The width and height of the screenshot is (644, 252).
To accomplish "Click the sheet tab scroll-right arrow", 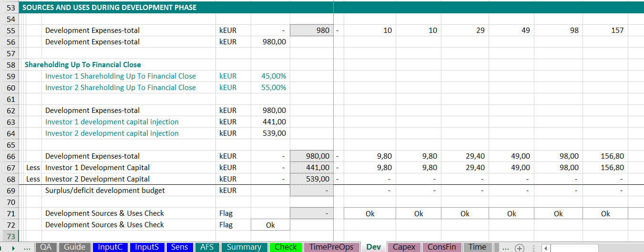I will [x=13, y=248].
